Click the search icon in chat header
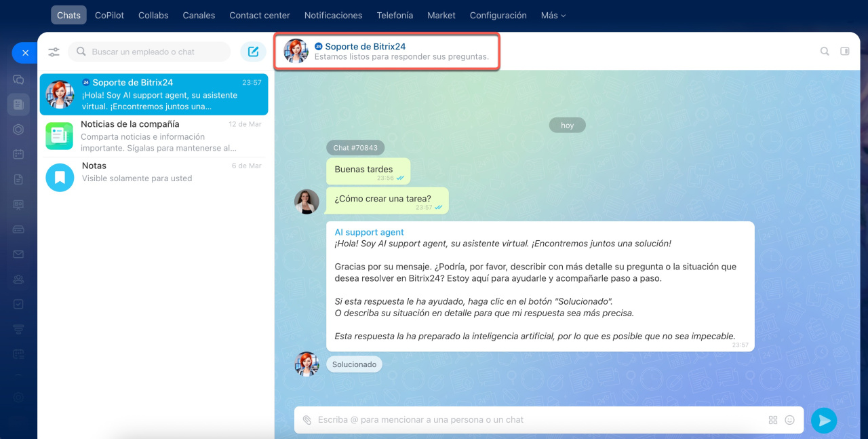 tap(825, 51)
